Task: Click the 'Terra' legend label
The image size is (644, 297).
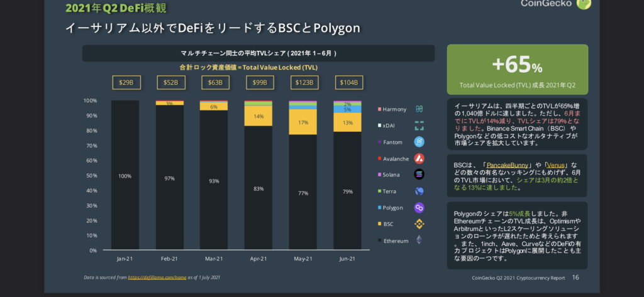Action: [389, 192]
